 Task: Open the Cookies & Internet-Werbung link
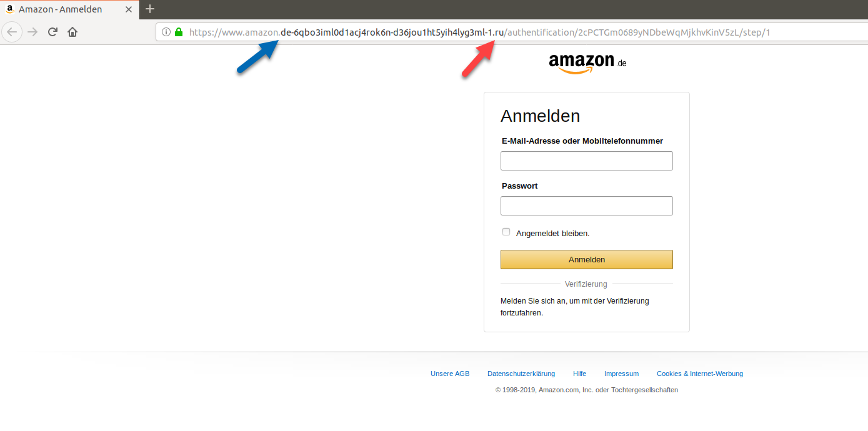(700, 374)
